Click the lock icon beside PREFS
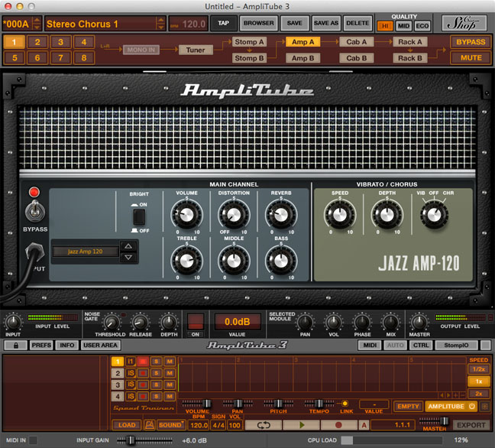The height and width of the screenshot is (448, 495). [x=16, y=346]
